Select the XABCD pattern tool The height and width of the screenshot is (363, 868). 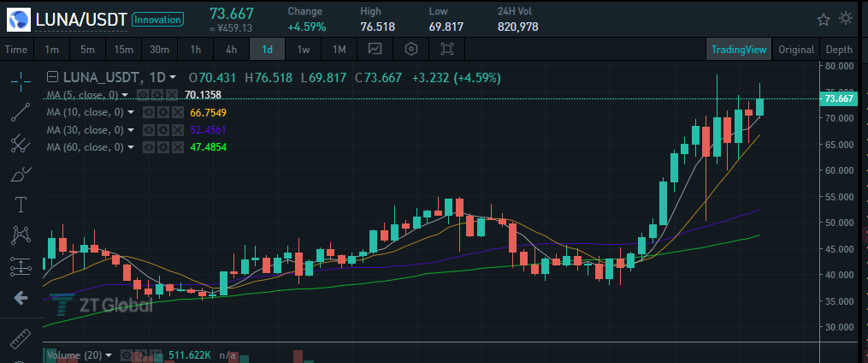click(21, 235)
